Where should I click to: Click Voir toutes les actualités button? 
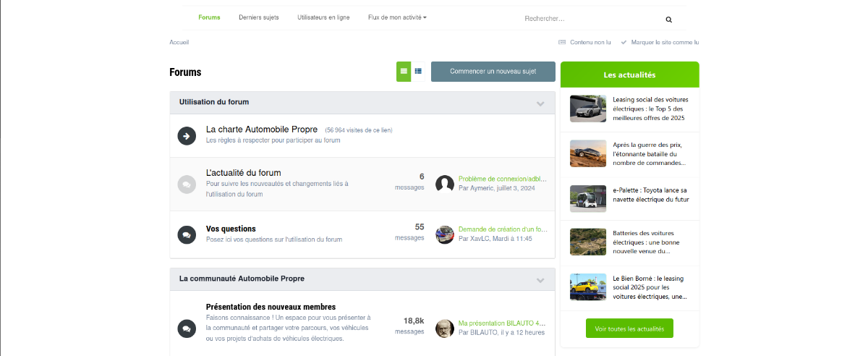(629, 329)
